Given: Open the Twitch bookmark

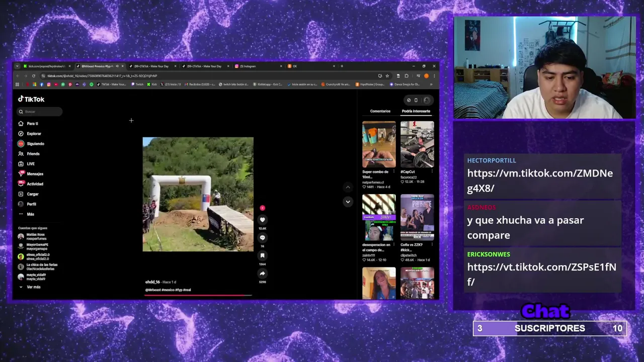Looking at the screenshot, I should [x=137, y=84].
